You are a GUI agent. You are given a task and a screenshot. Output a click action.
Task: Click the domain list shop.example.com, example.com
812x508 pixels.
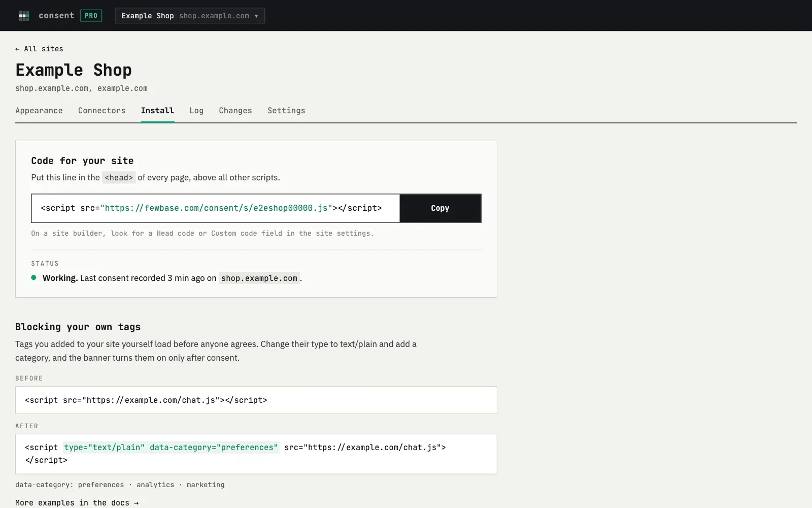click(x=81, y=88)
